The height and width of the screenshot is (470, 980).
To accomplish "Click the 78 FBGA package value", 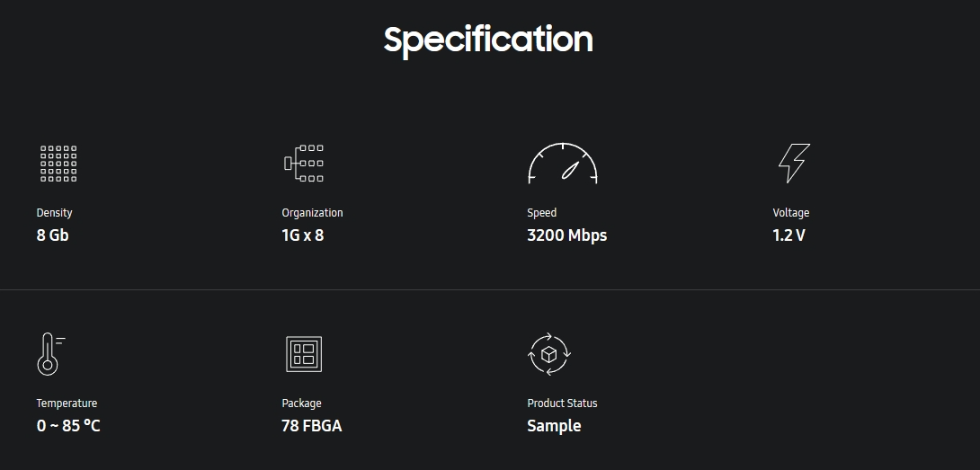I will (x=312, y=426).
